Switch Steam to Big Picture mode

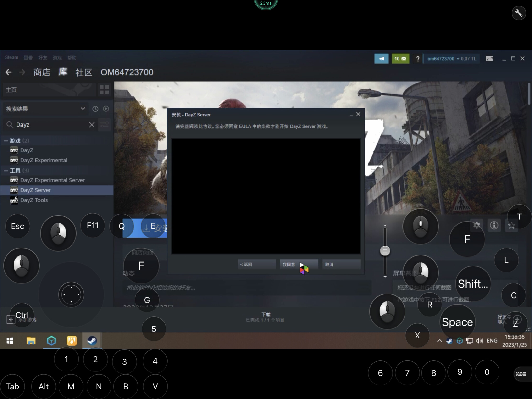[x=489, y=59]
